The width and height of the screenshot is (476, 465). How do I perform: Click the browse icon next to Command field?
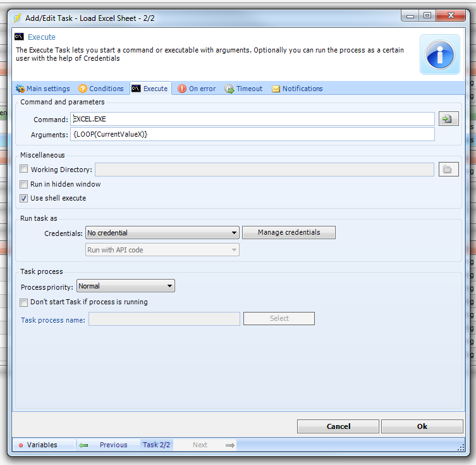[448, 119]
